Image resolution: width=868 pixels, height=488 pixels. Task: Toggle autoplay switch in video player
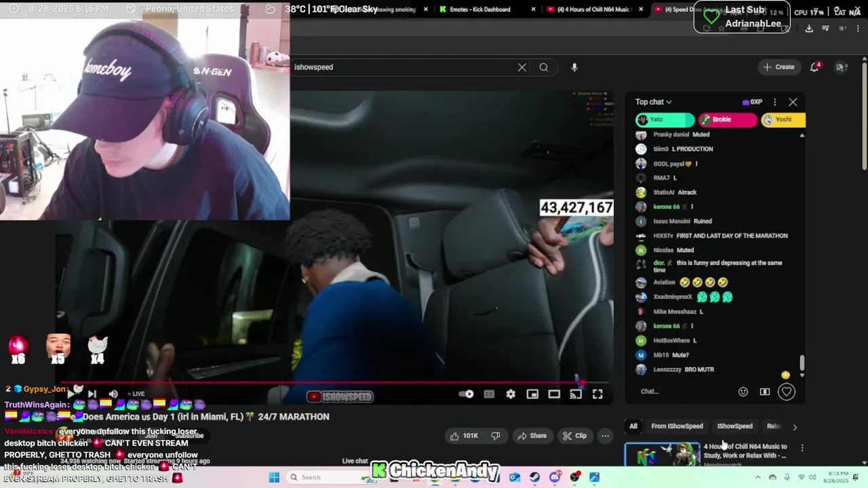pyautogui.click(x=467, y=394)
